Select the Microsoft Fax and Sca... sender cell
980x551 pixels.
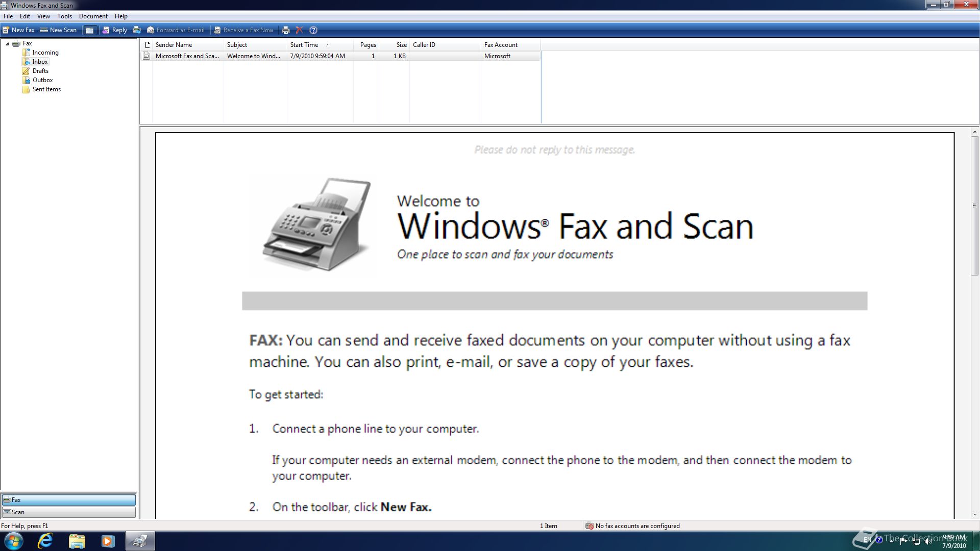pyautogui.click(x=187, y=56)
